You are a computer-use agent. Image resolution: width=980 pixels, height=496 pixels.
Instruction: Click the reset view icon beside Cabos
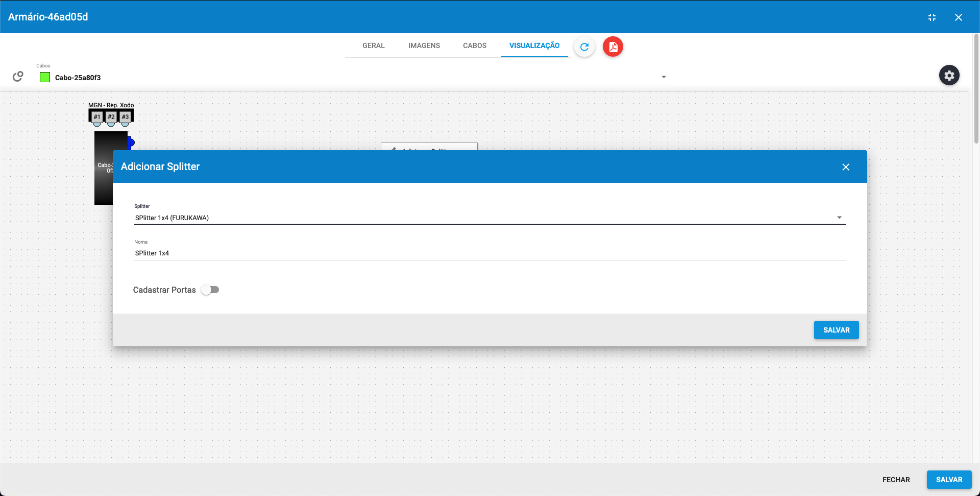tap(17, 76)
